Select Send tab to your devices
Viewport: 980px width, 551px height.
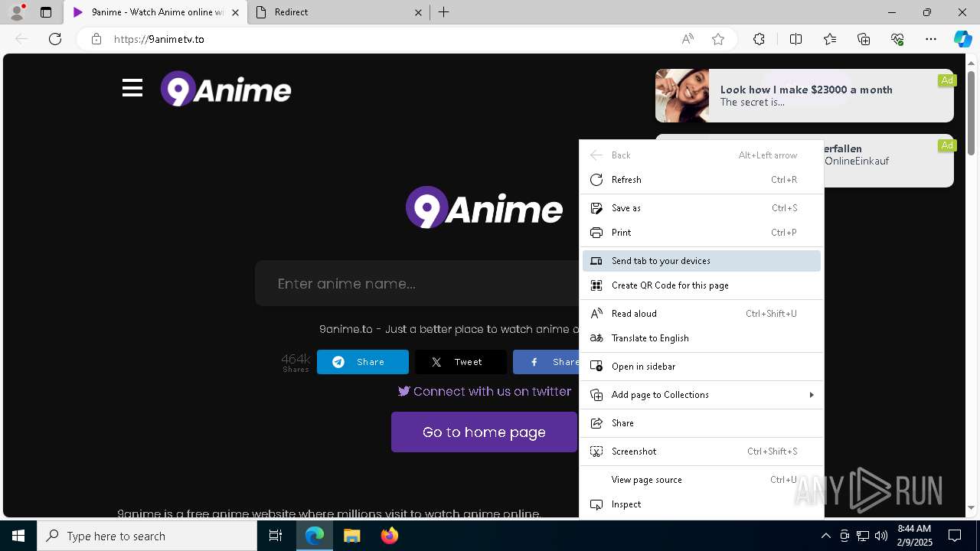[701, 261]
